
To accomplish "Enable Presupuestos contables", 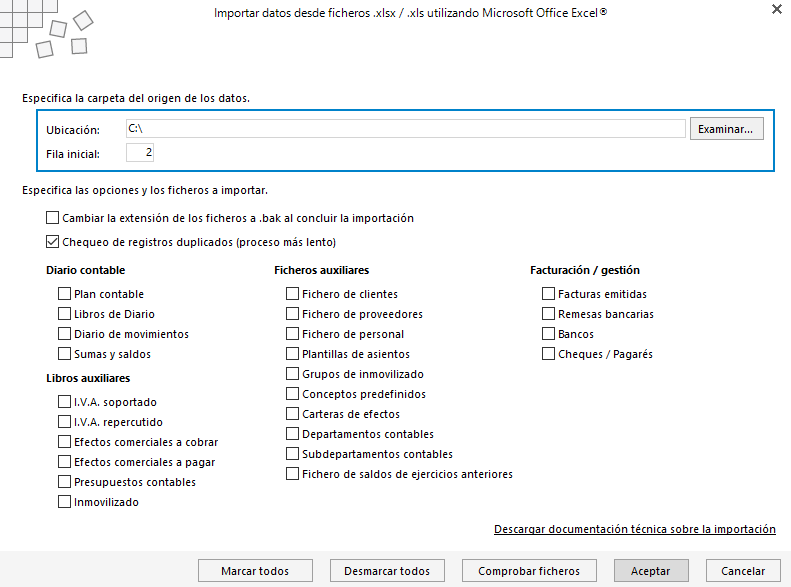I will click(64, 482).
